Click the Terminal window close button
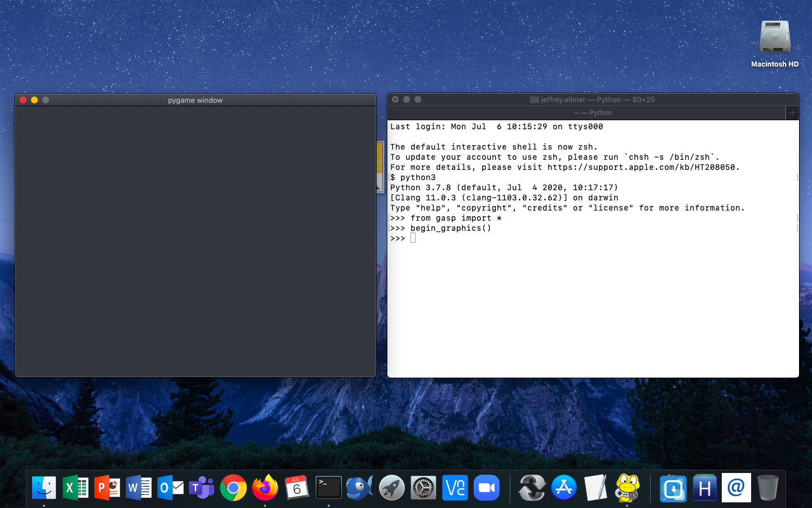 [x=395, y=99]
